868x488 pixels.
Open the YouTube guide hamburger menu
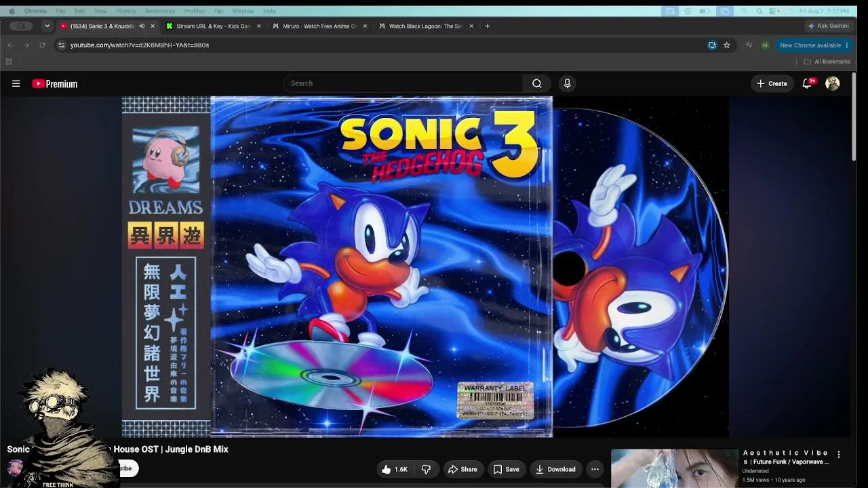coord(16,83)
